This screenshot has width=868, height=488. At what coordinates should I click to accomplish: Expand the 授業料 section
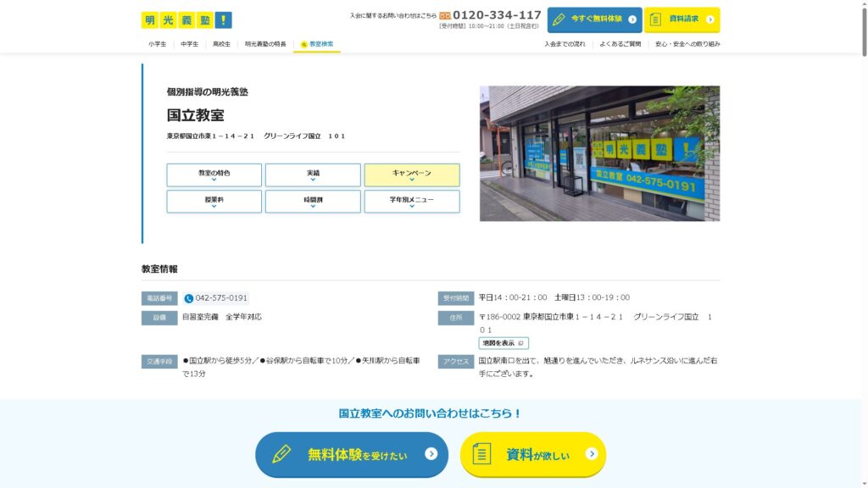(x=214, y=202)
